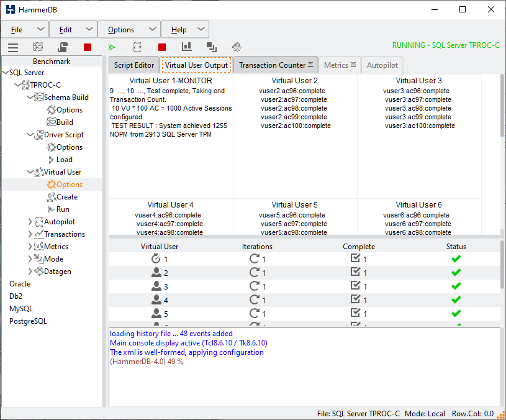Expand the Autopilot tree node
Image resolution: width=506 pixels, height=420 pixels.
point(30,222)
